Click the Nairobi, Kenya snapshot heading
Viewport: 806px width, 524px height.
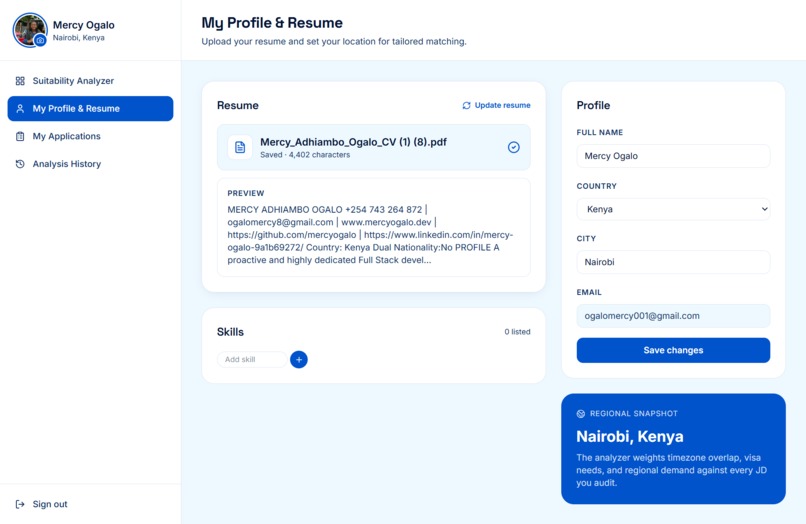pos(630,436)
